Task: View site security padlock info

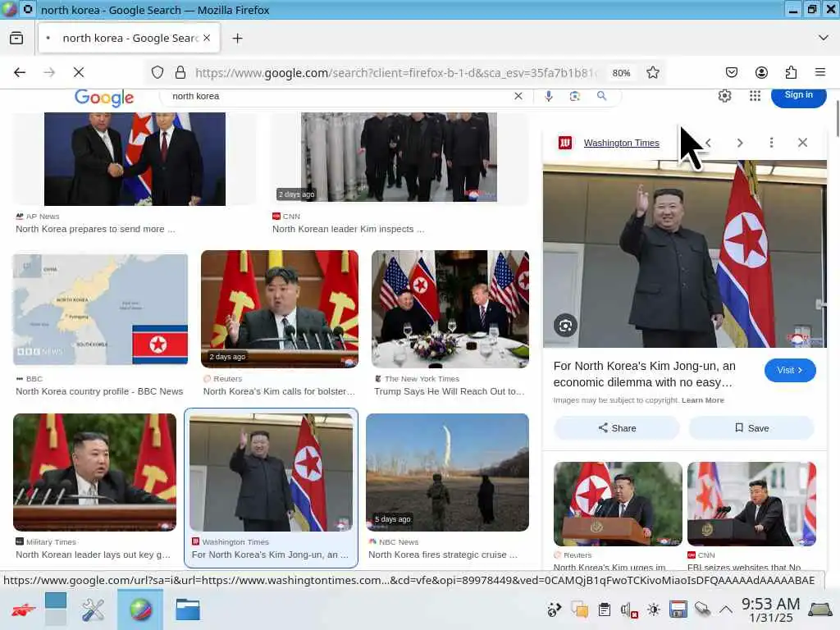Action: click(x=180, y=72)
